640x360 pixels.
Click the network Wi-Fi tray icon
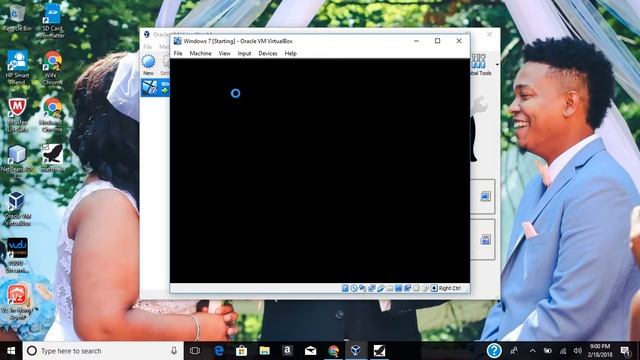563,351
